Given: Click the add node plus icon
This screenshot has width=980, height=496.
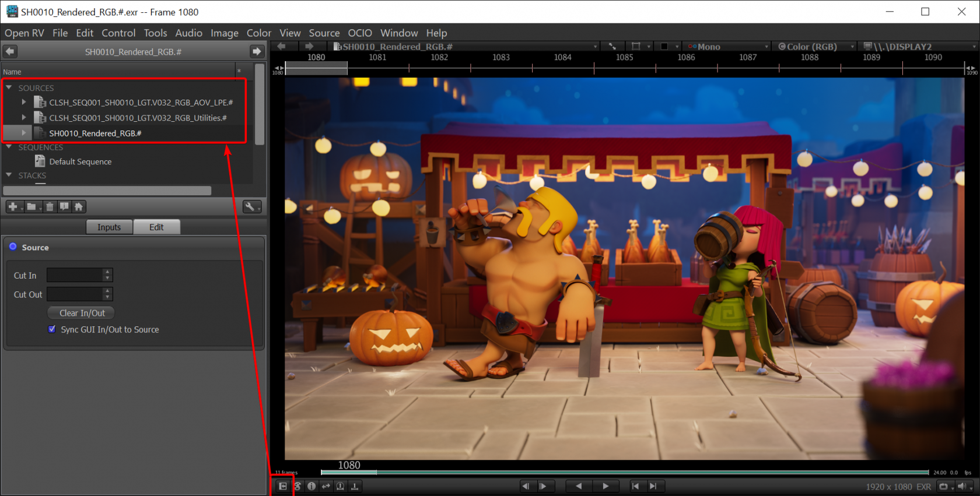Looking at the screenshot, I should (x=15, y=206).
